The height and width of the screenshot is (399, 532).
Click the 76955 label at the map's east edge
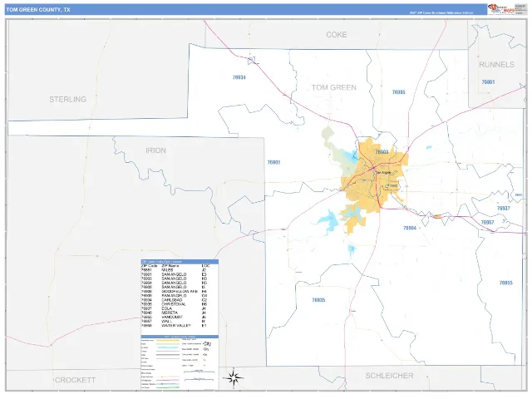[506, 283]
